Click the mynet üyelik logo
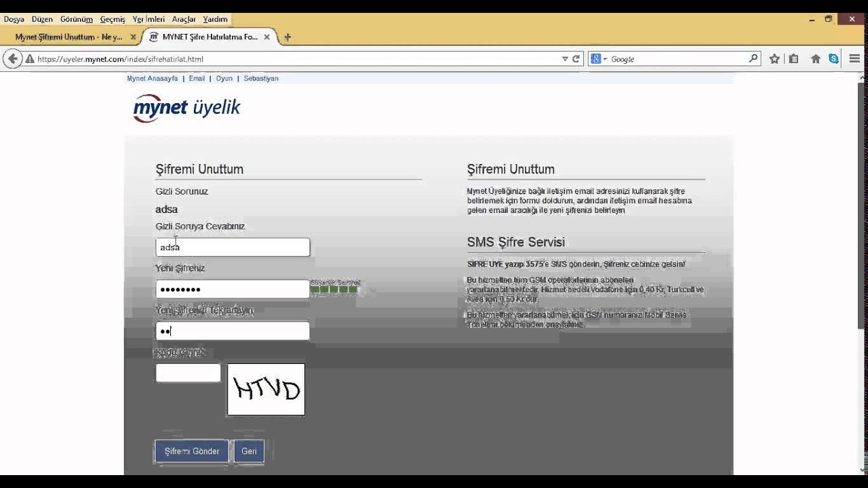This screenshot has height=488, width=868. tap(186, 108)
